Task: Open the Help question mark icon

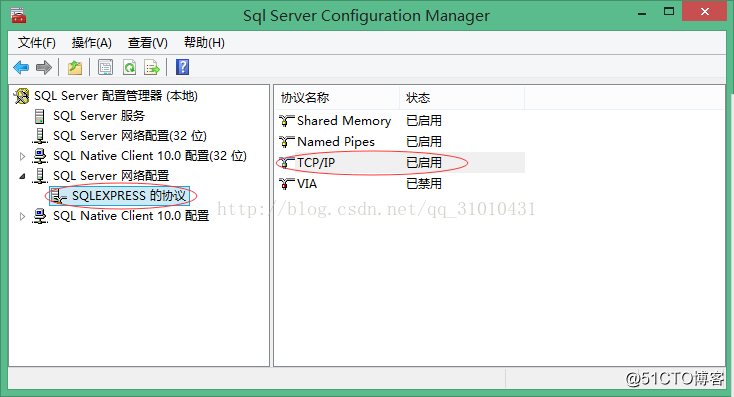Action: [183, 67]
